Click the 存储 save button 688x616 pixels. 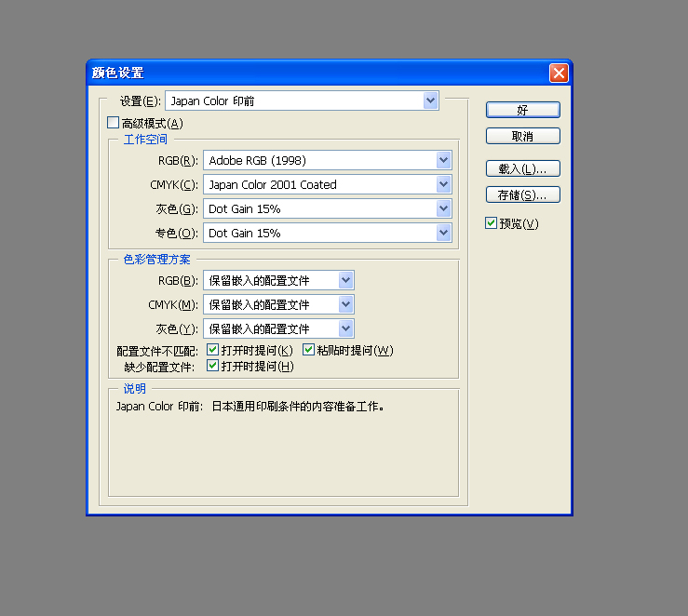tap(522, 195)
